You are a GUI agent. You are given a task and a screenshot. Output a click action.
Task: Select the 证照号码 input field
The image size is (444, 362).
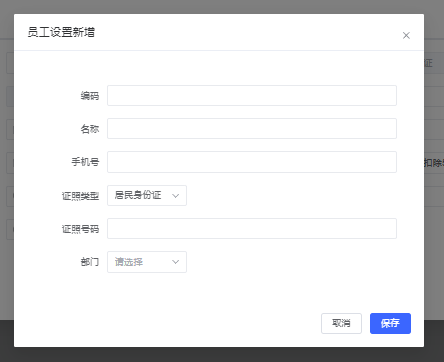[252, 229]
